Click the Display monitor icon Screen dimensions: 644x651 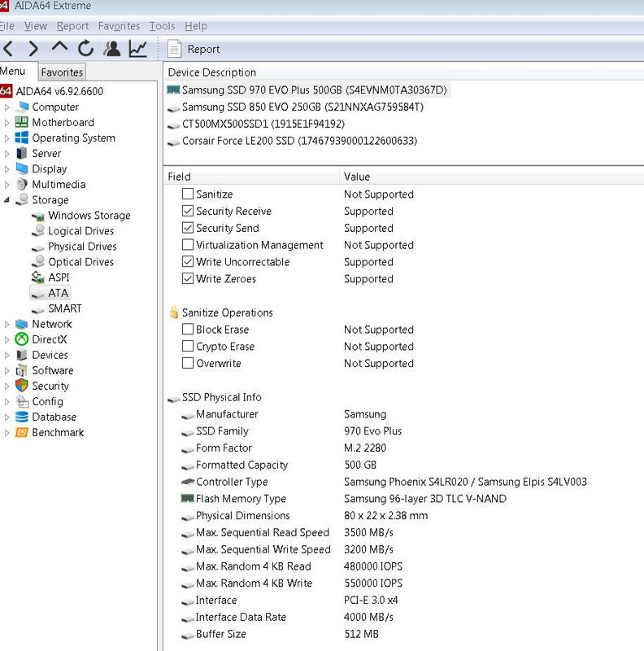point(22,168)
